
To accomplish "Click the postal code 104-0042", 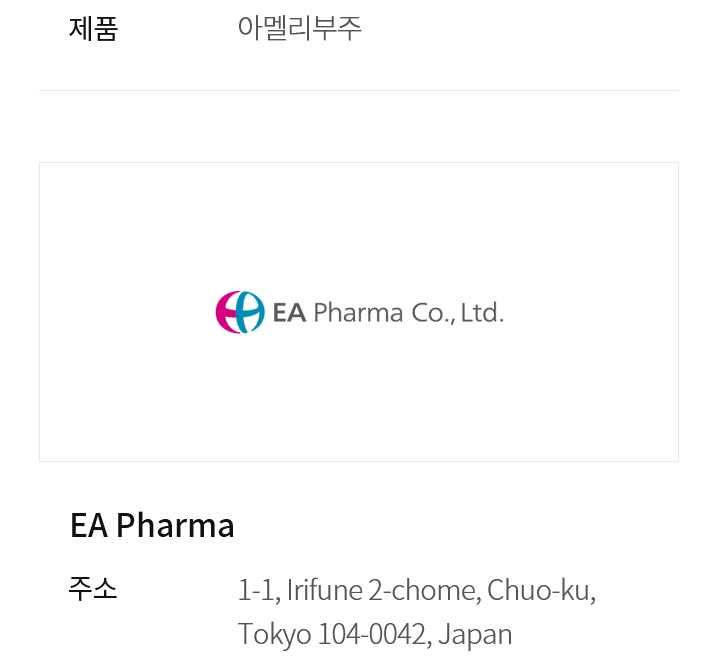I will (372, 634).
